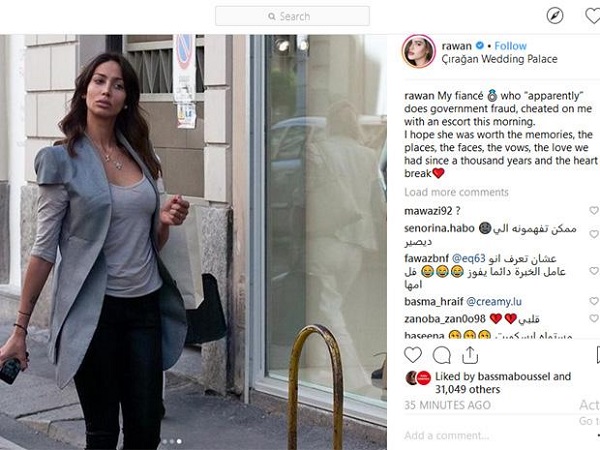The height and width of the screenshot is (450, 600).
Task: View the 31,049 others likes list
Action: coord(467,390)
